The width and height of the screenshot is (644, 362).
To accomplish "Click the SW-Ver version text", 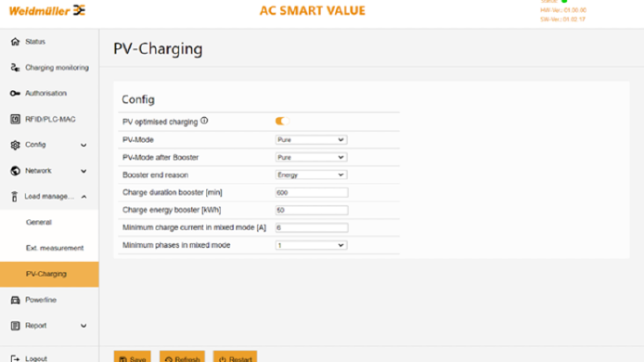I will pos(562,19).
